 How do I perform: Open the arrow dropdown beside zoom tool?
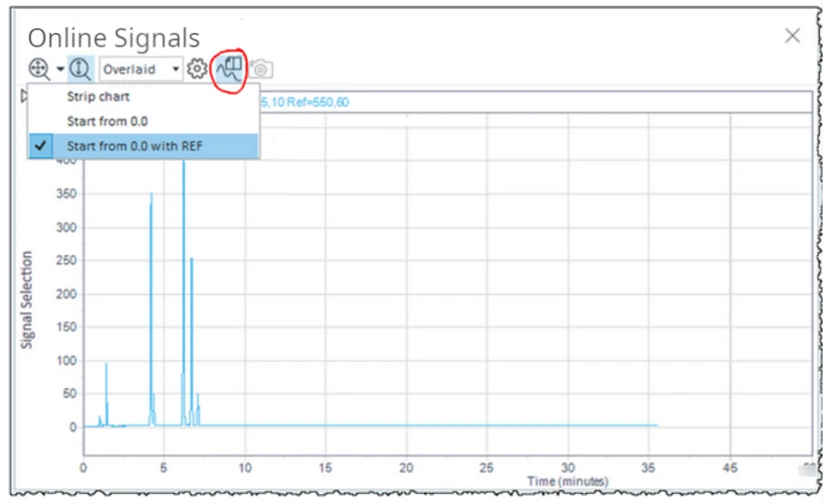tap(59, 69)
